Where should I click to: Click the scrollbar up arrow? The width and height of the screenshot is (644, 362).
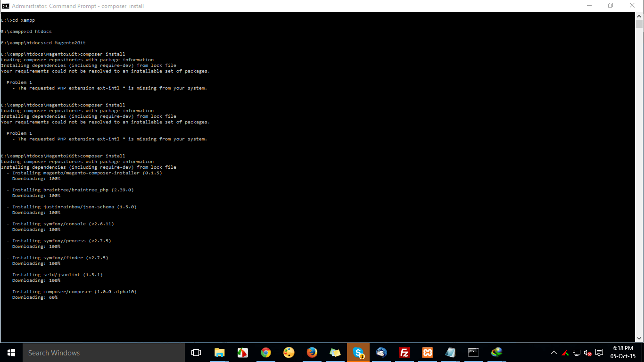[x=639, y=16]
